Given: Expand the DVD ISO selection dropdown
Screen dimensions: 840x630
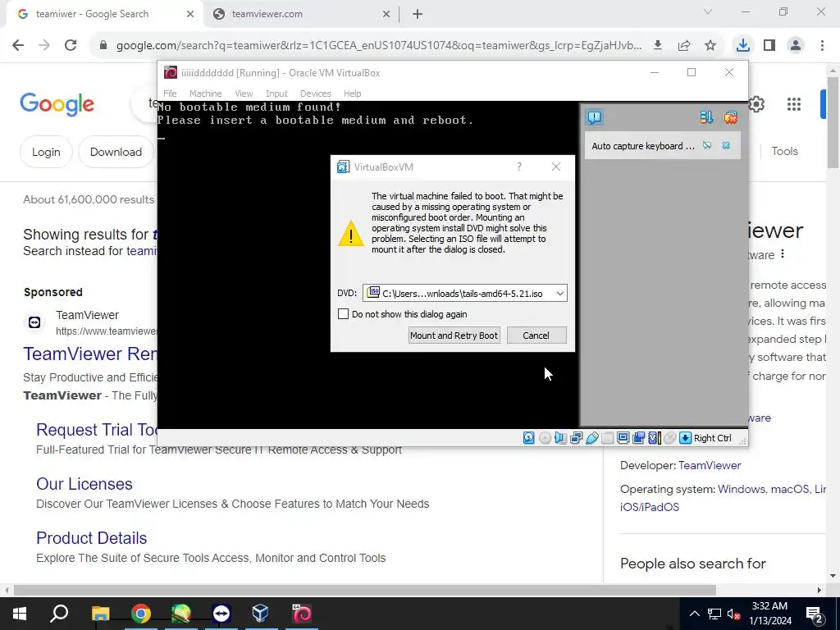Looking at the screenshot, I should [559, 293].
